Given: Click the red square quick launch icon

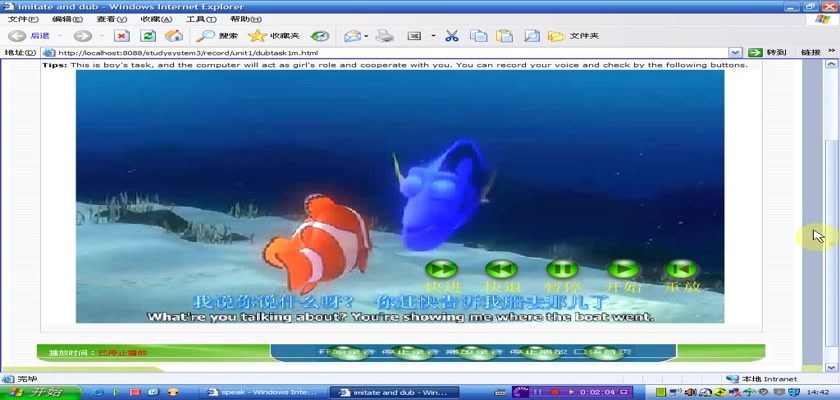Looking at the screenshot, I should point(136,393).
